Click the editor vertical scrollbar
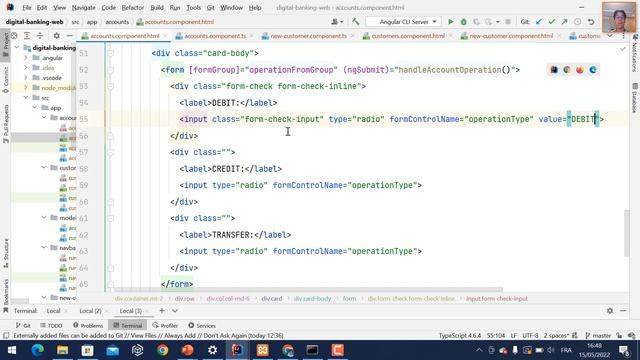The width and height of the screenshot is (640, 360). [627, 233]
